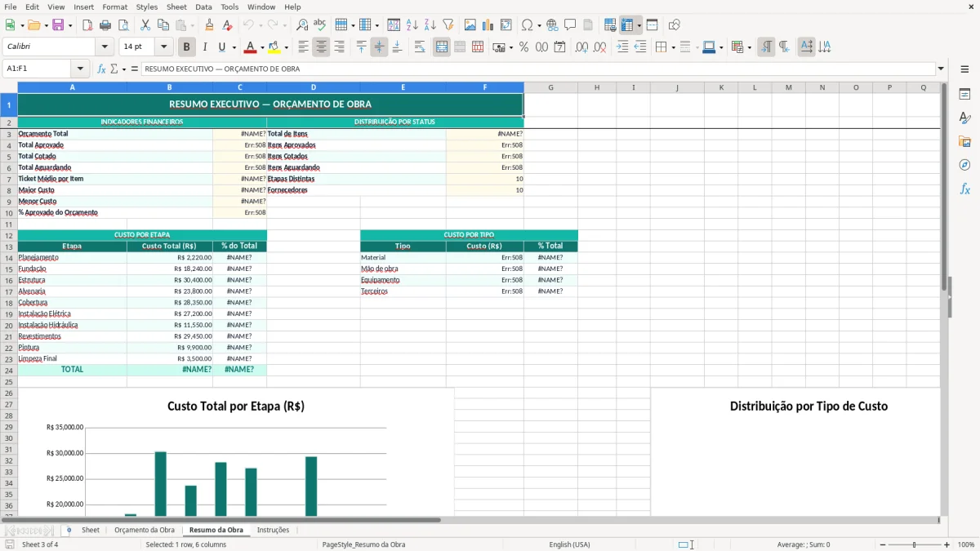Sort ascending A to Z

[x=412, y=25]
